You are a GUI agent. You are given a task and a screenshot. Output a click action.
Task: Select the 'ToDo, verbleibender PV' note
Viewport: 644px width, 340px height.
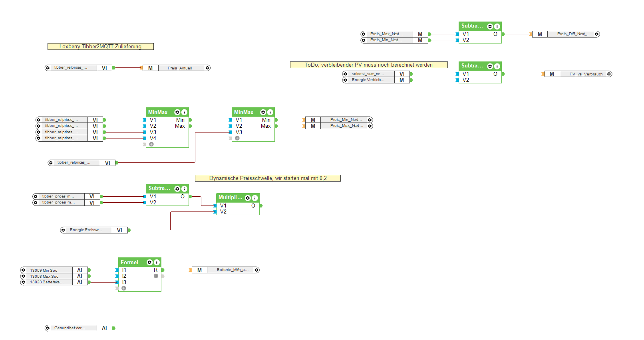click(369, 65)
